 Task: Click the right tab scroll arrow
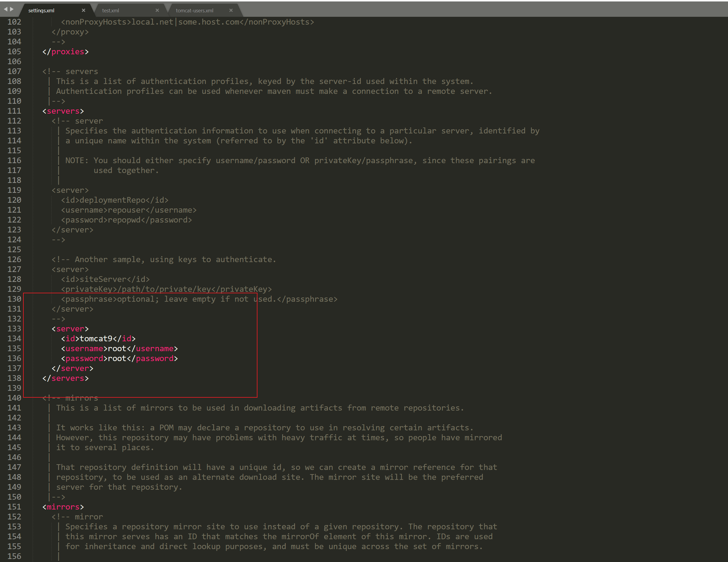12,9
